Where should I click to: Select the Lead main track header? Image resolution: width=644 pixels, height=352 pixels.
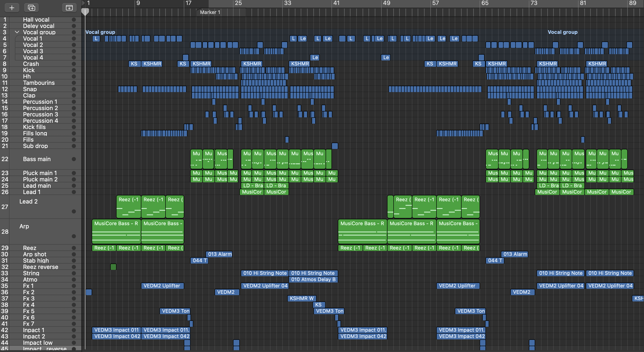[x=40, y=186]
